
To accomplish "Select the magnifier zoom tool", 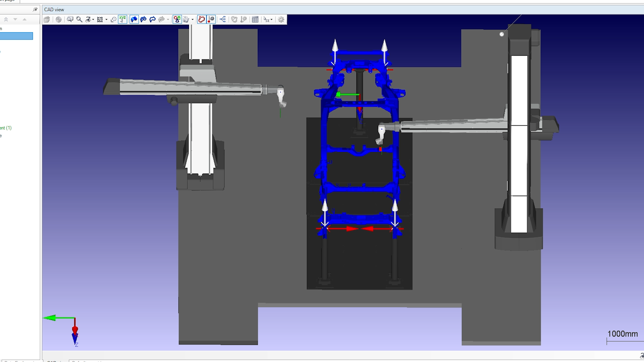I will click(79, 19).
